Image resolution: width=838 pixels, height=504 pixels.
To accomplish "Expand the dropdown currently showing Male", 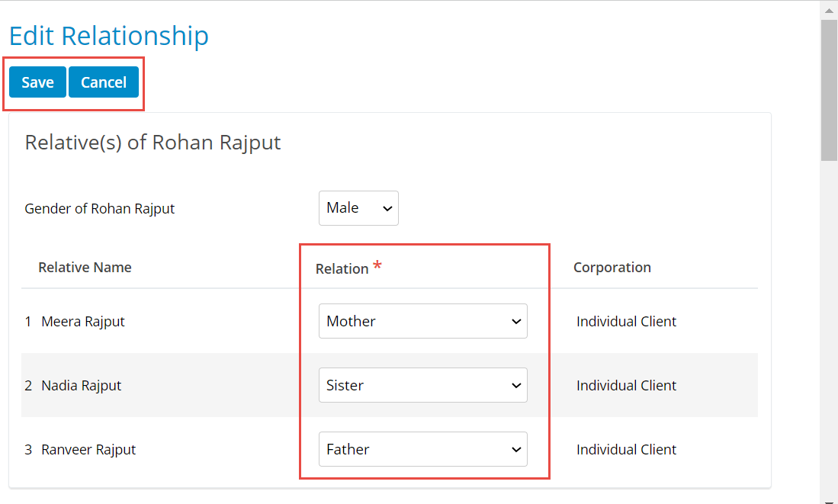I will pyautogui.click(x=358, y=207).
